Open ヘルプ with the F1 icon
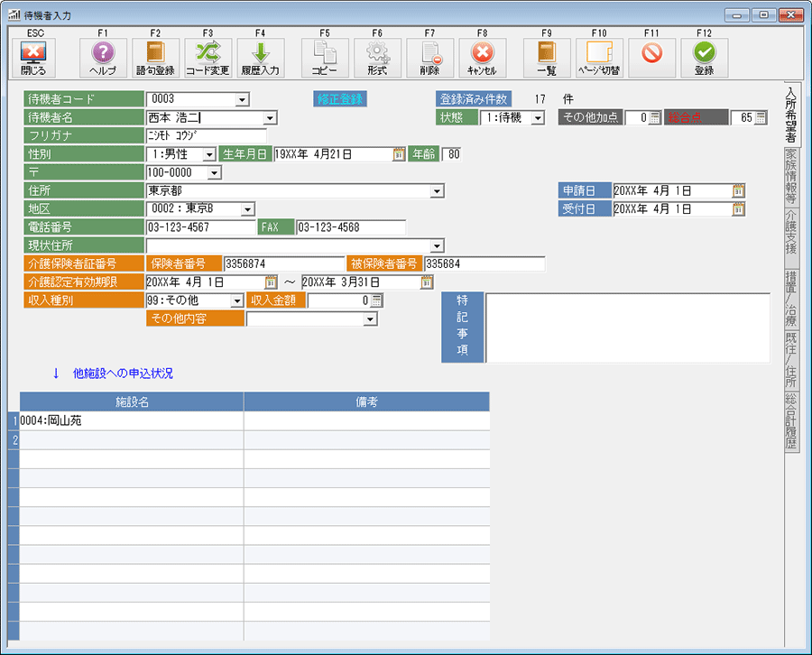Image resolution: width=812 pixels, height=655 pixels. click(x=103, y=58)
